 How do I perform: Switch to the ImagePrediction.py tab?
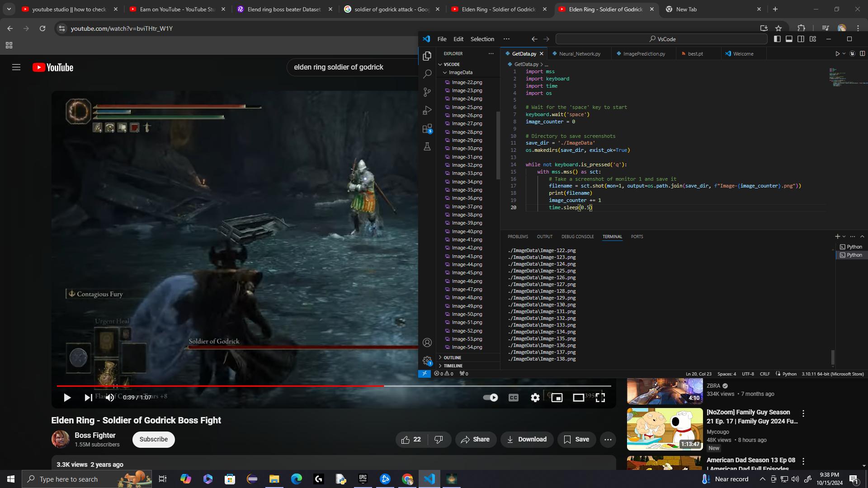click(x=644, y=54)
